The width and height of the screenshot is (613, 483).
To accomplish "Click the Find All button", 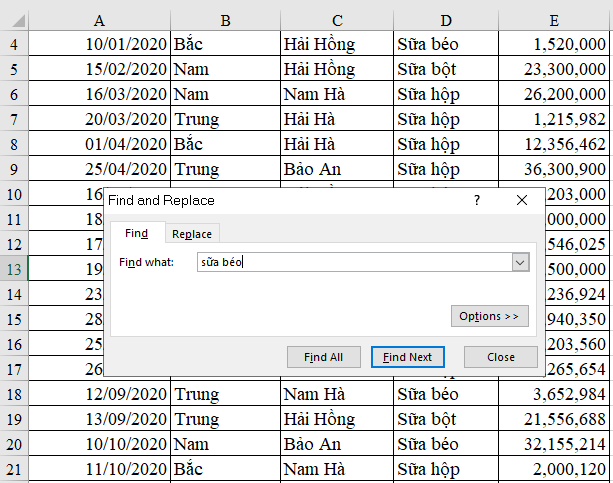I will (x=323, y=357).
